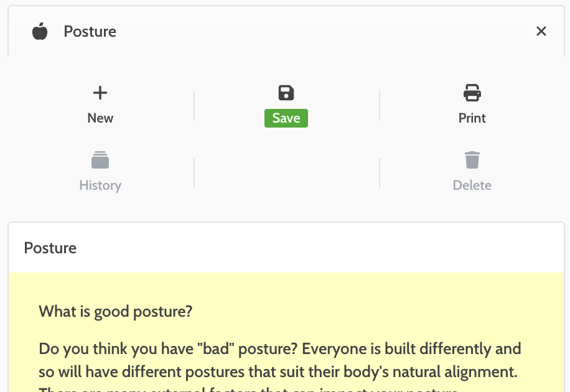Click the cut-off line starting "There are many"

coord(249,390)
